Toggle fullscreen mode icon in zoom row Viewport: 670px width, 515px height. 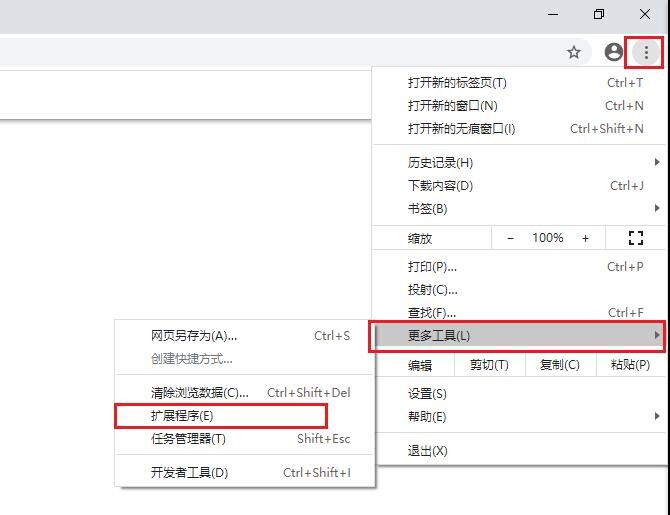(635, 238)
